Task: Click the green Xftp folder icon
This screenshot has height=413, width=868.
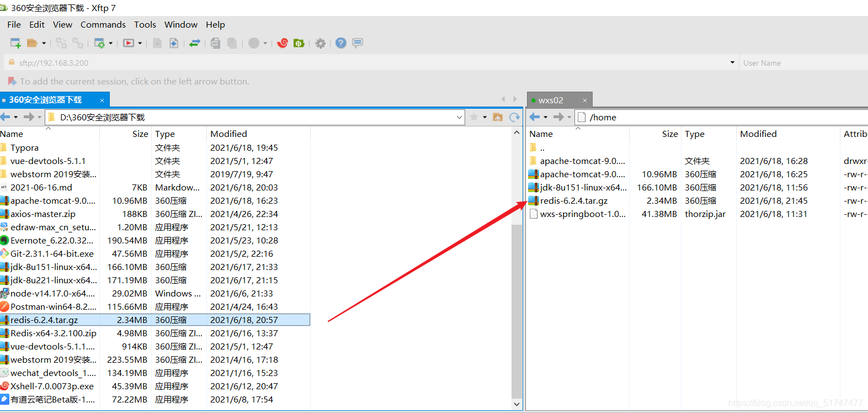Action: tap(299, 43)
